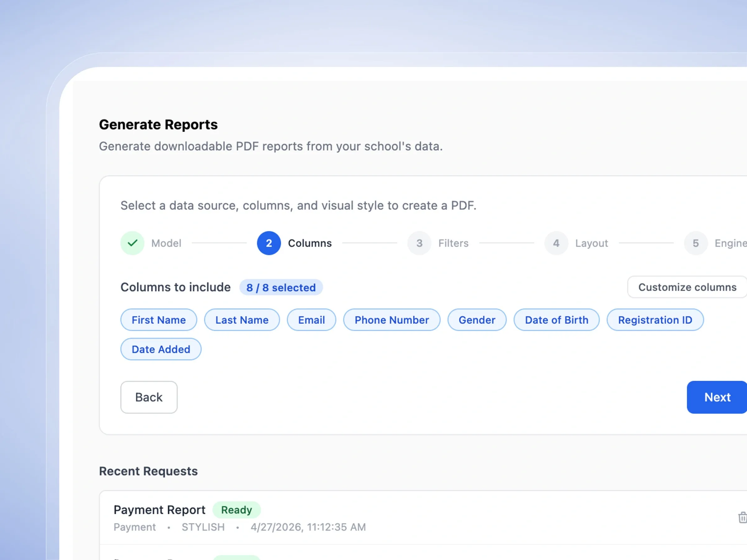Click the Filters step label
Viewport: 747px width, 560px height.
[453, 243]
